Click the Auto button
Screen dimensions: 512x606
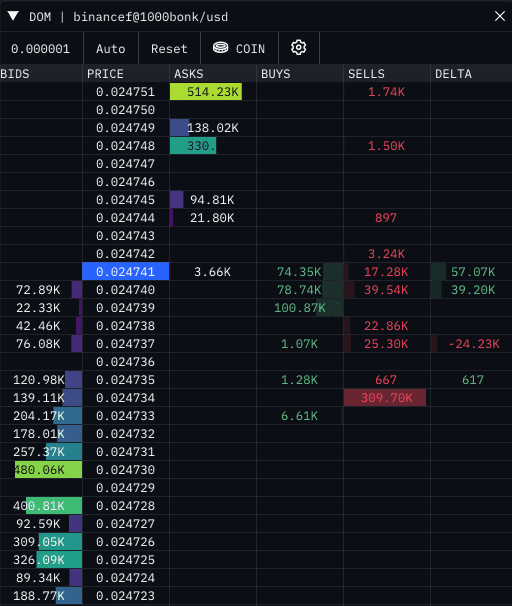pos(111,49)
